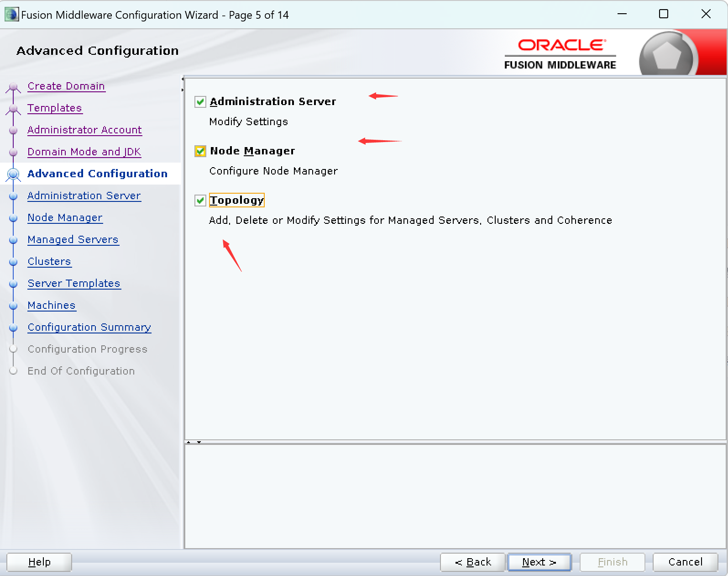The height and width of the screenshot is (576, 728).
Task: Toggle the Node Manager checkbox
Action: 200,151
